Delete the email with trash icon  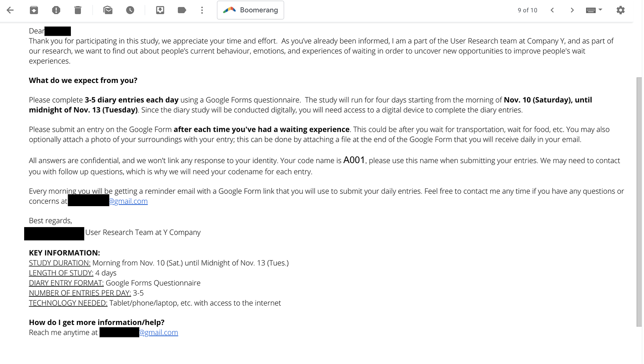click(78, 10)
